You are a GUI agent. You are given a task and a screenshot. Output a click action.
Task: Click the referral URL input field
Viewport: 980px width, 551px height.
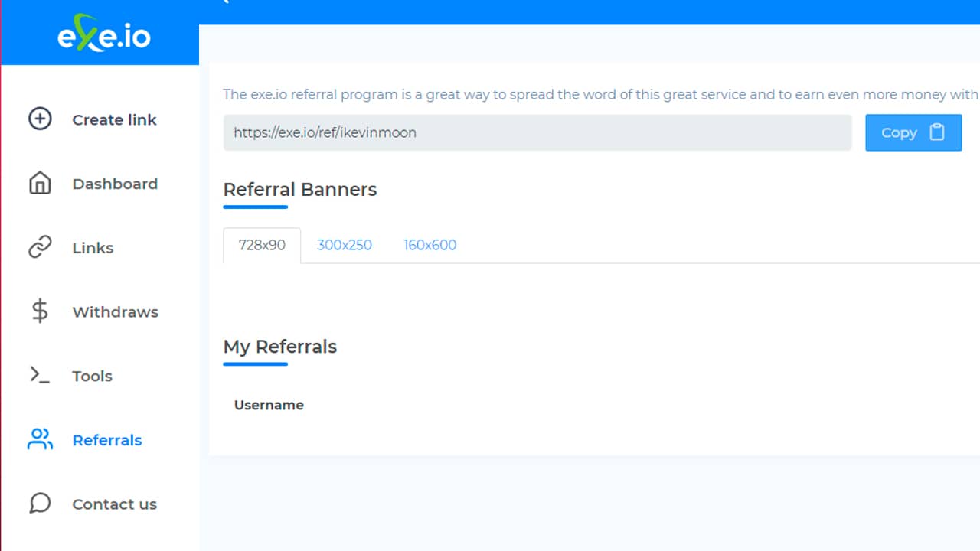[x=537, y=132]
